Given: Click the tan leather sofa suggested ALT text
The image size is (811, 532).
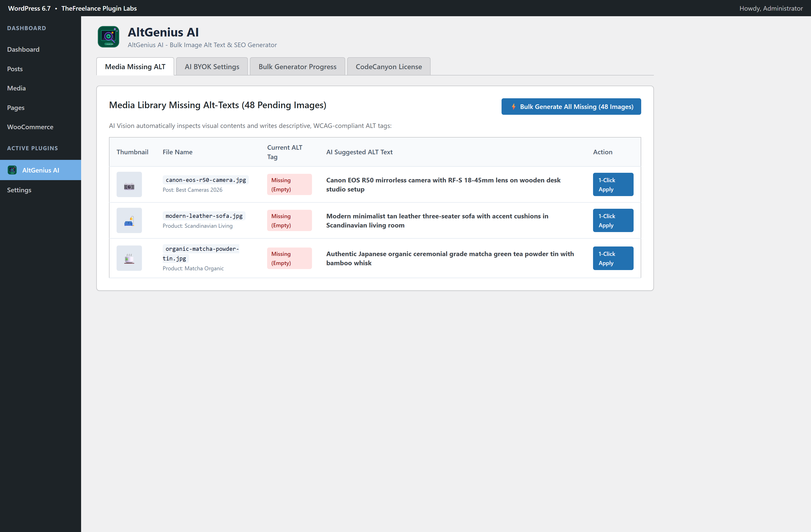Looking at the screenshot, I should pyautogui.click(x=437, y=220).
